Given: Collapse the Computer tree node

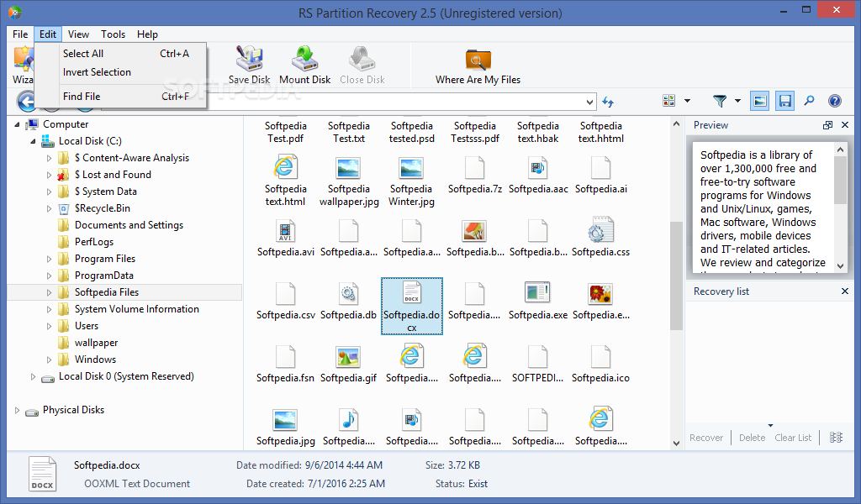Looking at the screenshot, I should pyautogui.click(x=17, y=124).
